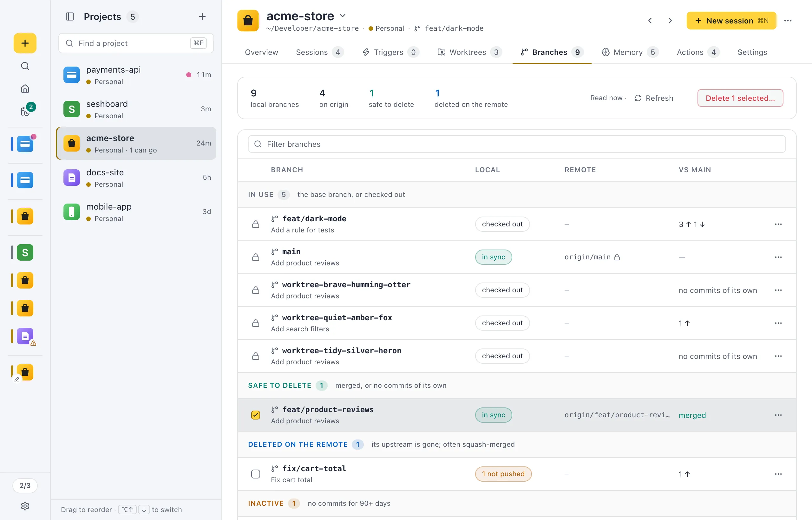Open the blue card icon with the pink dot
The height and width of the screenshot is (520, 812).
(25, 144)
